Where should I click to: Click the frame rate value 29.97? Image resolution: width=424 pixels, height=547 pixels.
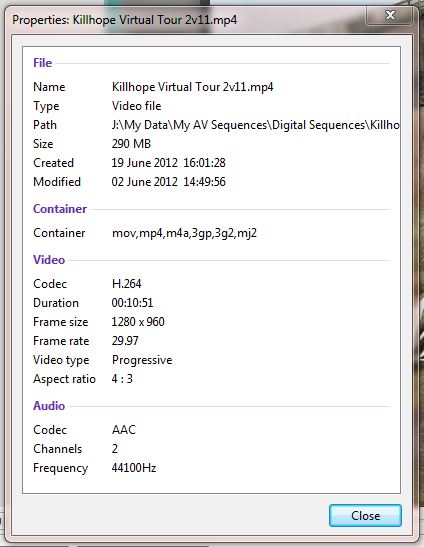coord(125,341)
